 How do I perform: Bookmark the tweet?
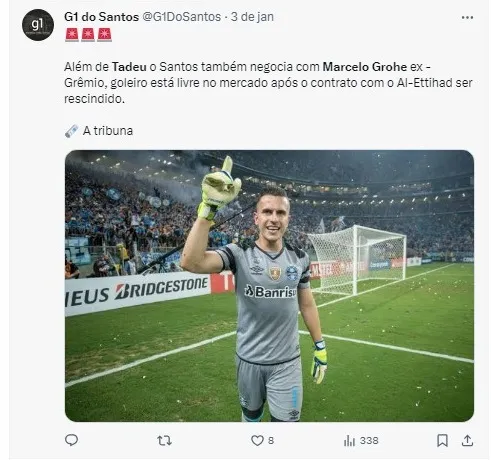[x=442, y=440]
